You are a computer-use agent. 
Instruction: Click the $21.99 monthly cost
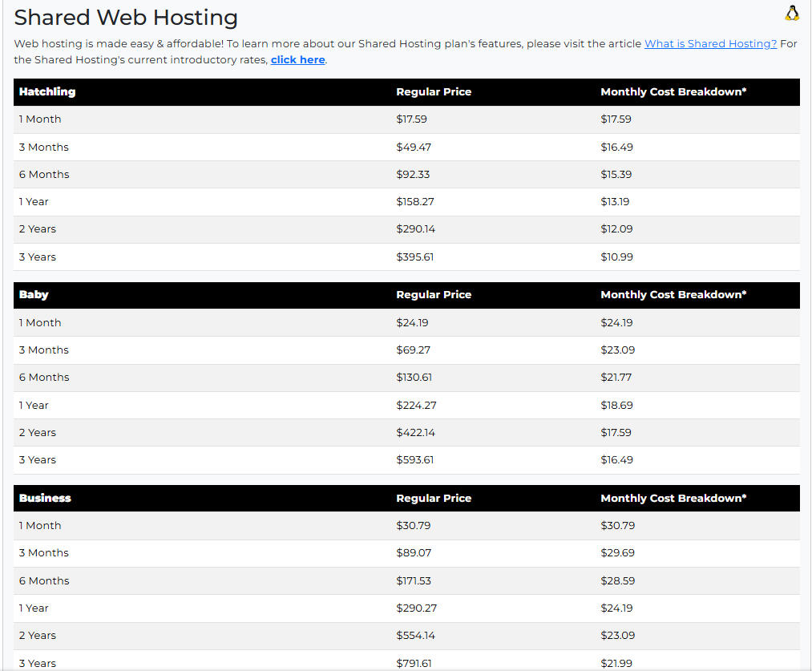(x=616, y=663)
